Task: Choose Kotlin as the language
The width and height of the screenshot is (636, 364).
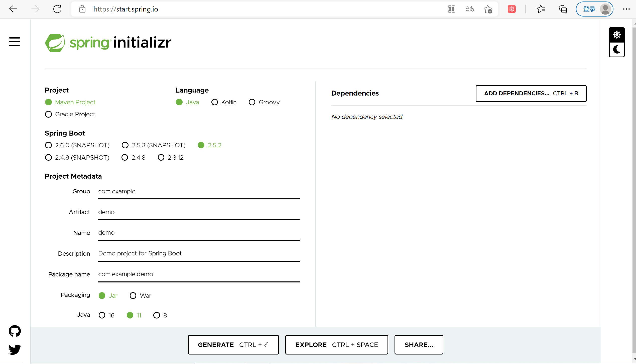Action: point(215,102)
